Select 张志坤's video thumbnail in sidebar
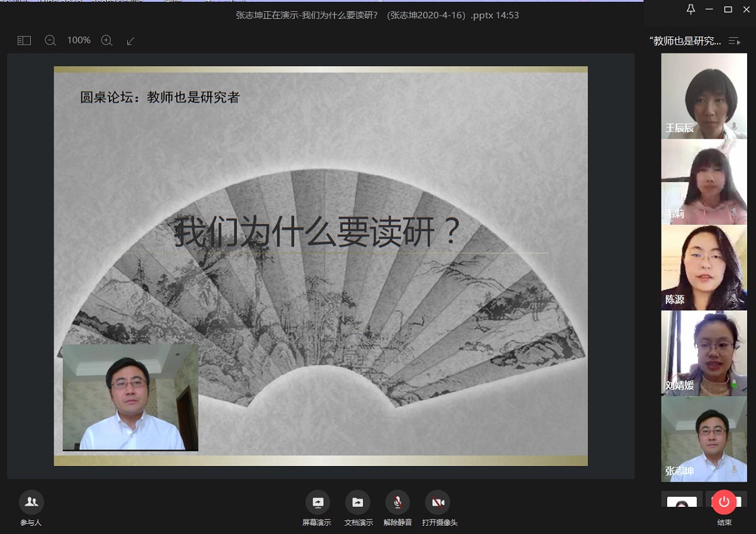 (704, 439)
